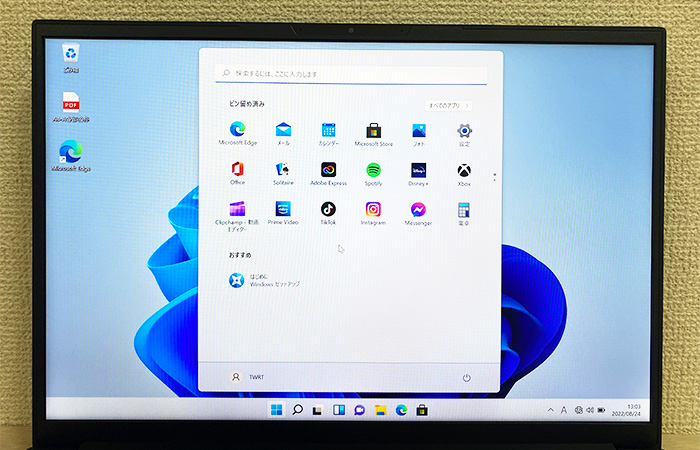The width and height of the screenshot is (700, 450).
Task: Open Adobe Express from pinned apps
Action: click(328, 171)
